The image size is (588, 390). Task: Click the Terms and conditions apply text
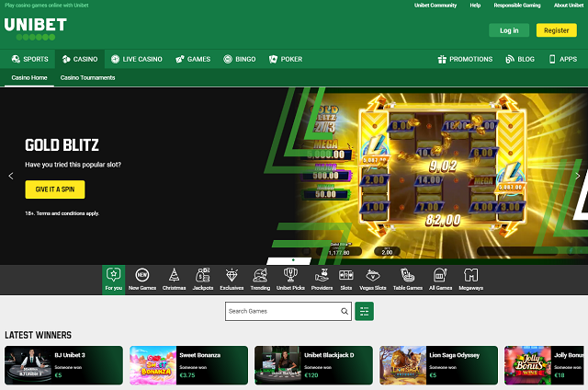click(x=62, y=213)
